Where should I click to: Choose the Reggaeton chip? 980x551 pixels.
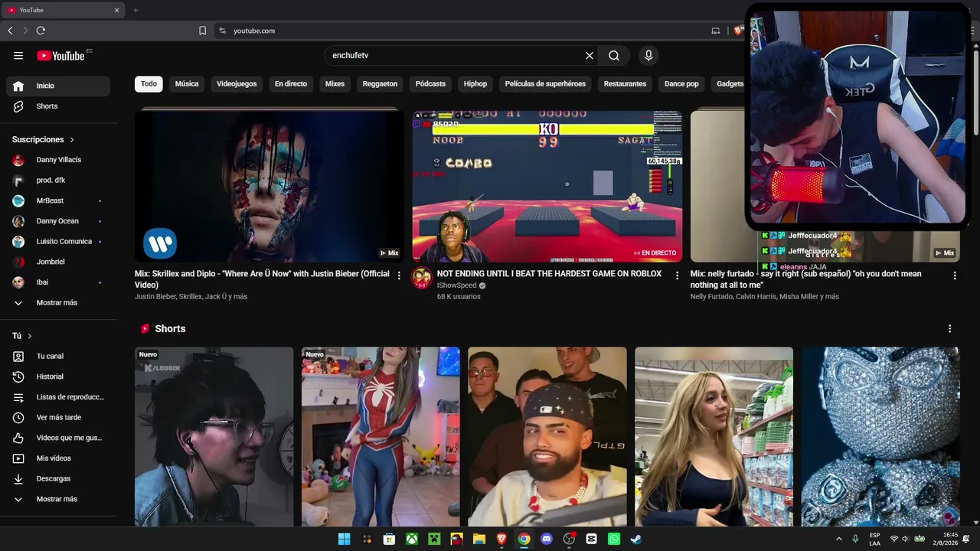[380, 83]
